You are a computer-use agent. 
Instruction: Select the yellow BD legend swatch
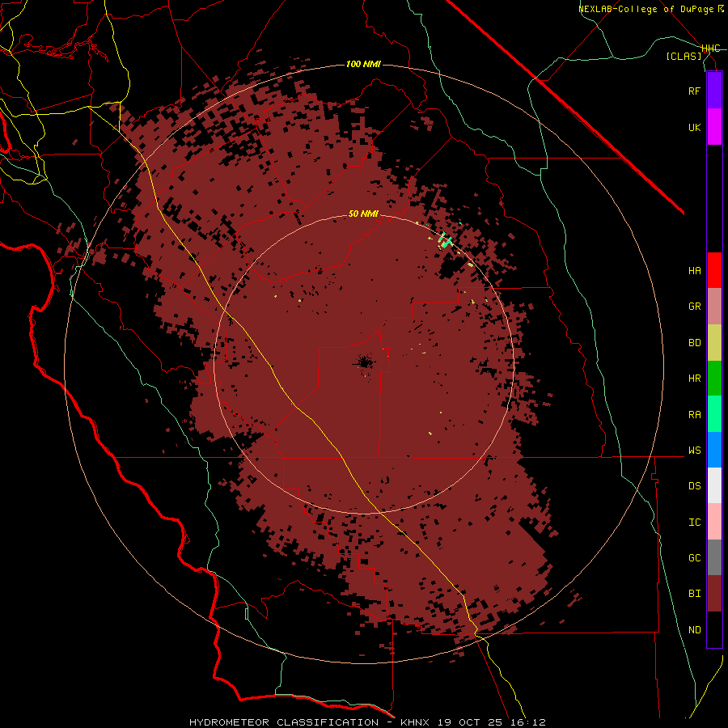tap(714, 343)
